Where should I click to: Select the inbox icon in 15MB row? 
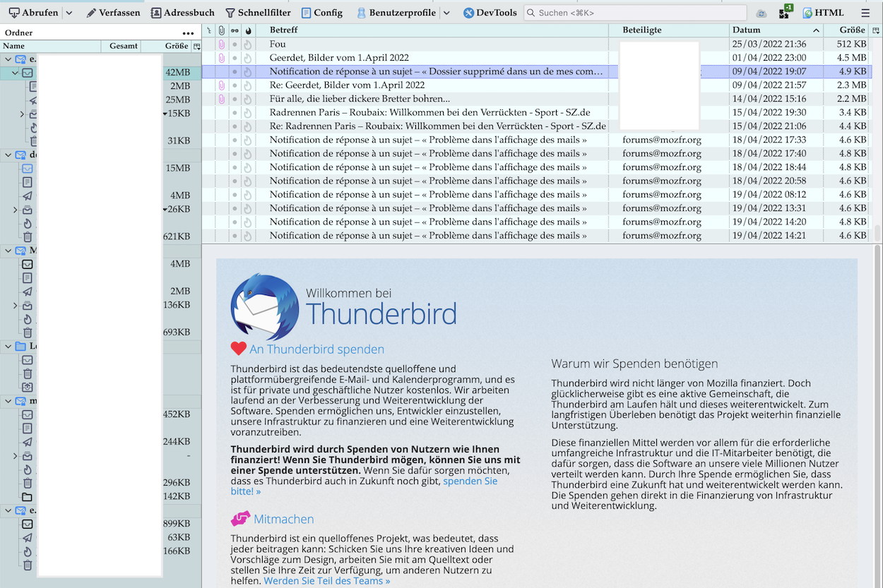point(28,169)
